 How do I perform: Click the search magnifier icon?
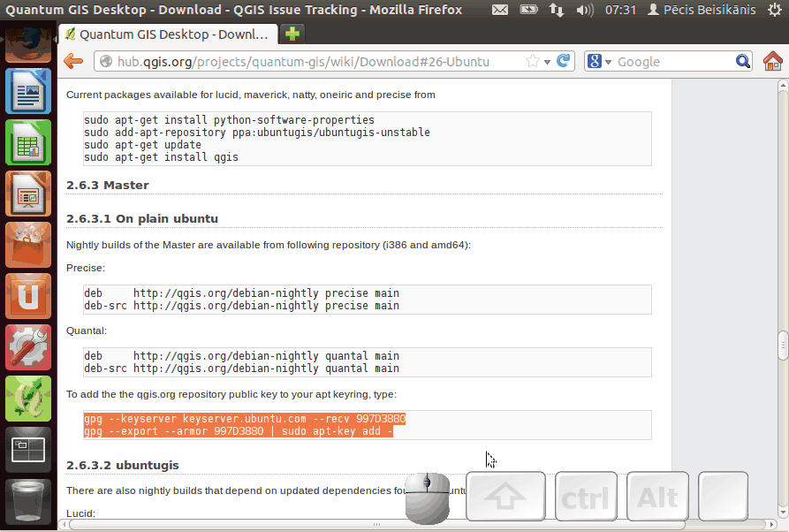[743, 61]
